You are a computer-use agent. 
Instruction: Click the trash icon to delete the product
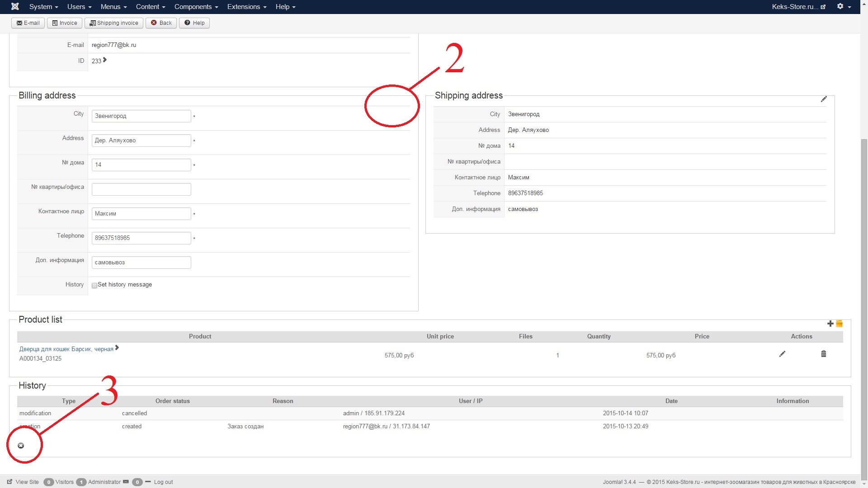(823, 354)
